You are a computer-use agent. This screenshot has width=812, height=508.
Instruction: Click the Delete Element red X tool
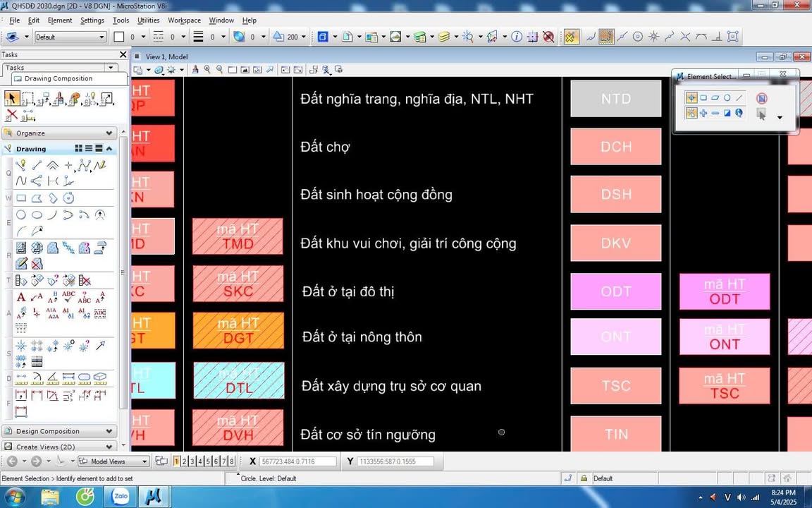[11, 116]
